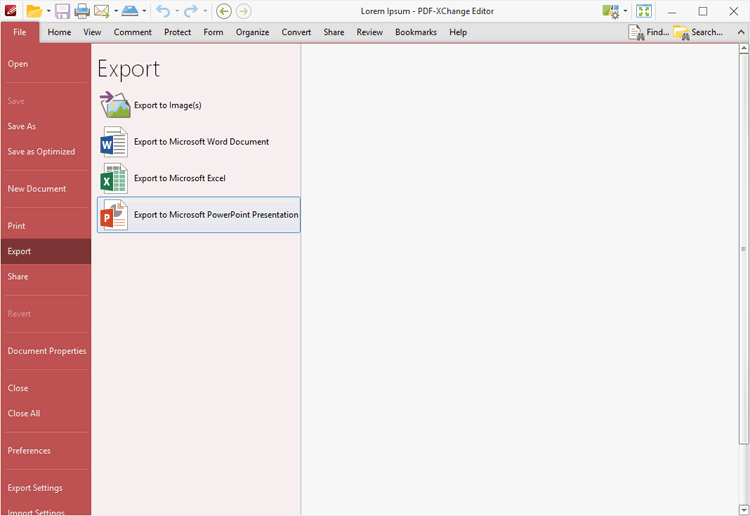Click the green Previous View back arrow
Screen dimensions: 750x516
224,11
